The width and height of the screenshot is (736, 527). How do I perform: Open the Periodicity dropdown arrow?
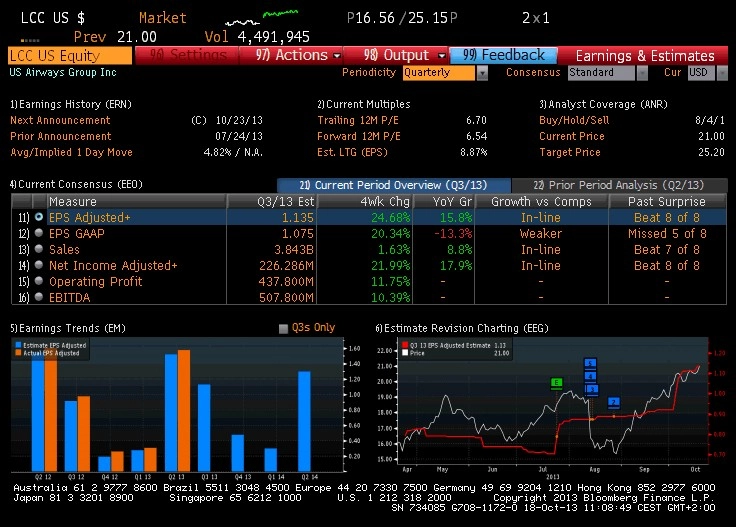point(482,73)
